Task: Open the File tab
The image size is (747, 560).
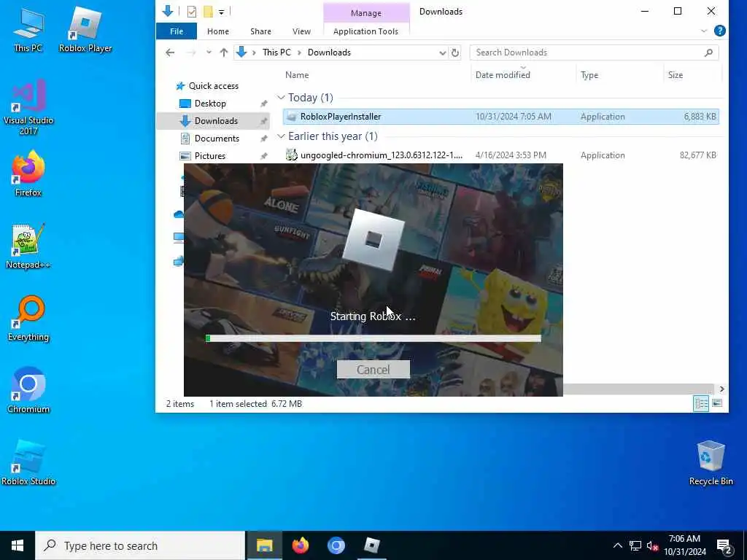Action: coord(177,31)
